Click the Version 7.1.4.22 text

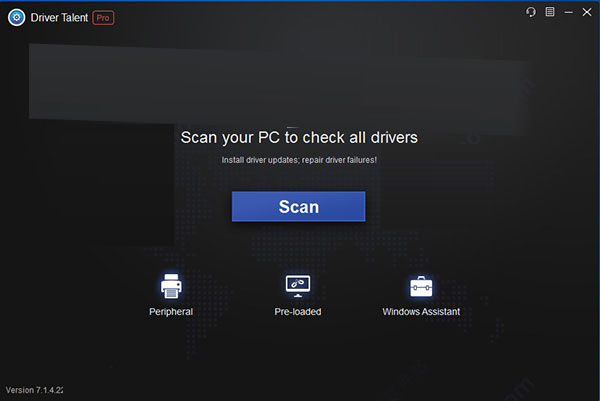pos(34,390)
